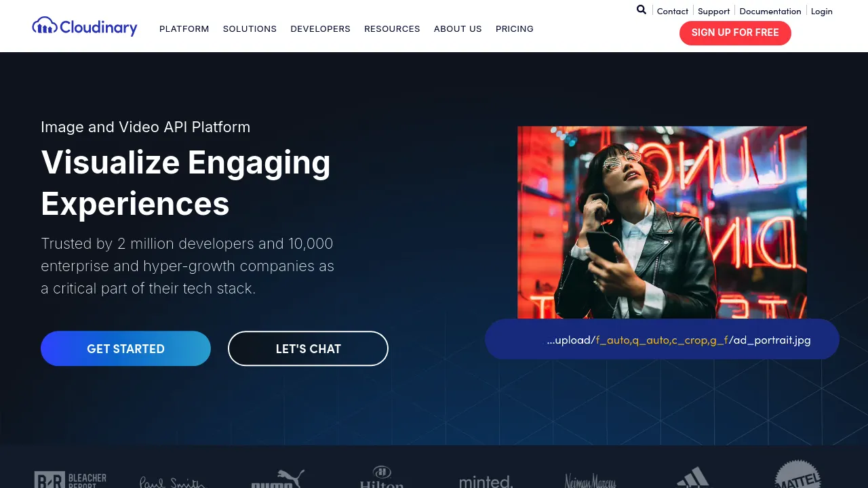Click the Let's Chat button
The width and height of the screenshot is (868, 488).
point(308,348)
